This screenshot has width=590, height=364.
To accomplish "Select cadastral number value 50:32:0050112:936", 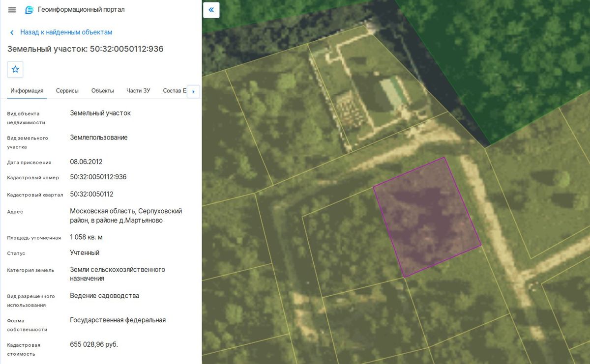I will point(98,177).
